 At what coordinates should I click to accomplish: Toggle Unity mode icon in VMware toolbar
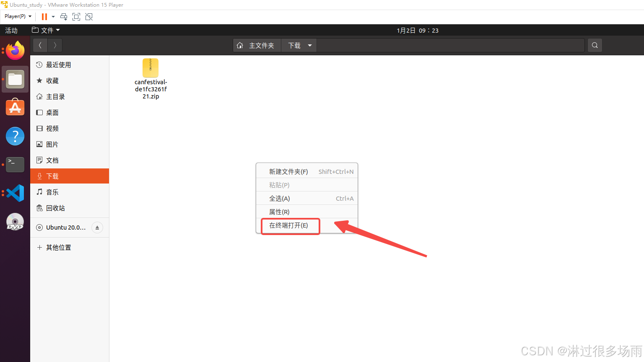89,17
